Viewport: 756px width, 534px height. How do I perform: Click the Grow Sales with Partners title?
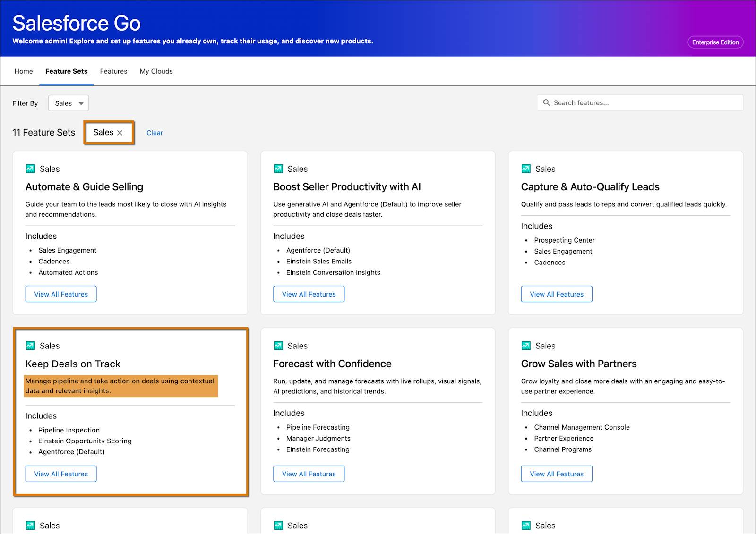click(579, 364)
